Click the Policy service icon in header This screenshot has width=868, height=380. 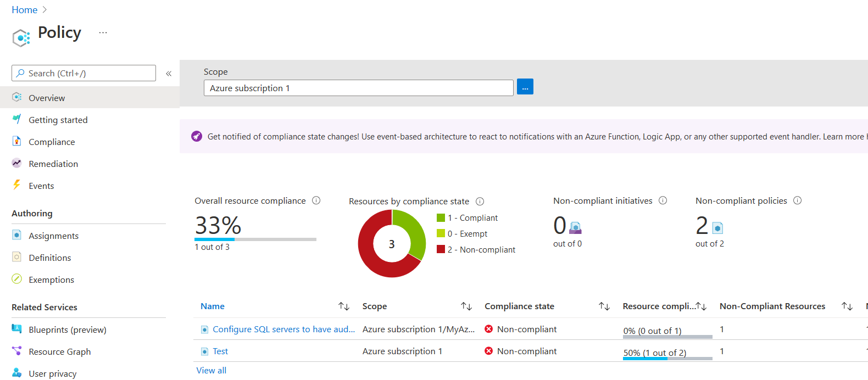coord(21,37)
